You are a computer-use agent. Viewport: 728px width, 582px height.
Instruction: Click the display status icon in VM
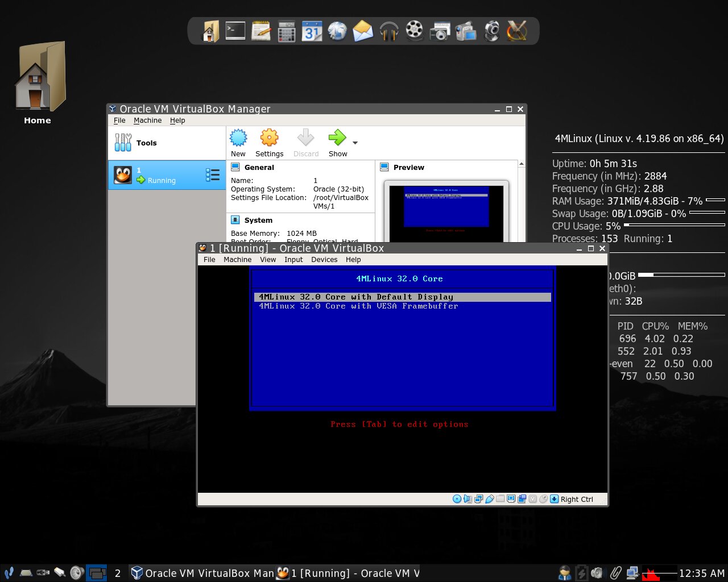511,499
